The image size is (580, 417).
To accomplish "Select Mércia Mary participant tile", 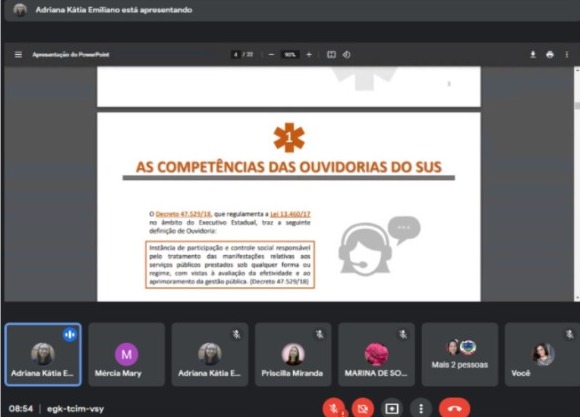I will coord(127,354).
